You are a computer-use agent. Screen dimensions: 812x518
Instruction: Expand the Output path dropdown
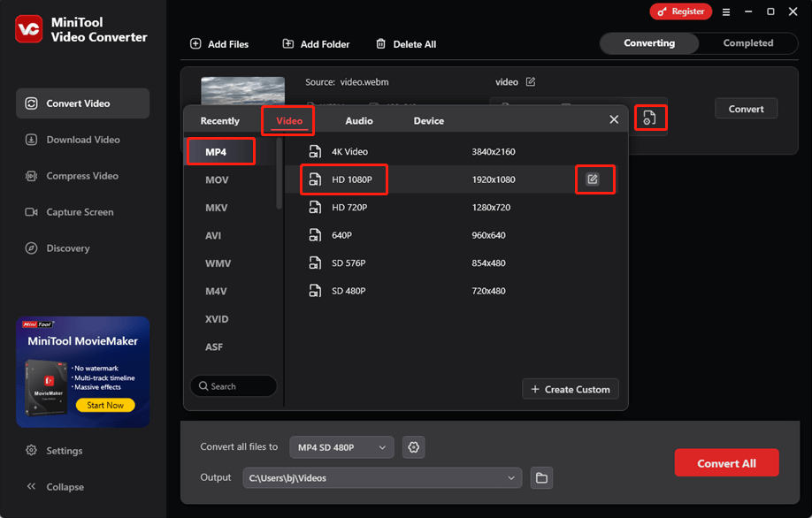(511, 477)
